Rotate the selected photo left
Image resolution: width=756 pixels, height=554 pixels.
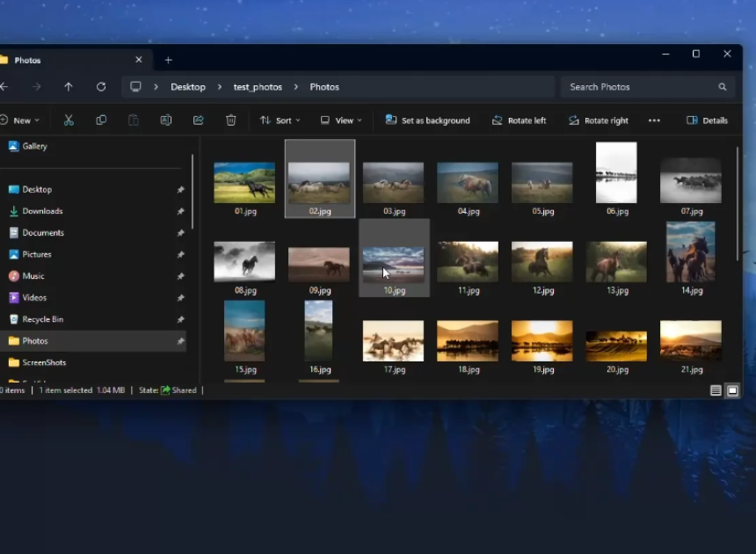coord(519,120)
